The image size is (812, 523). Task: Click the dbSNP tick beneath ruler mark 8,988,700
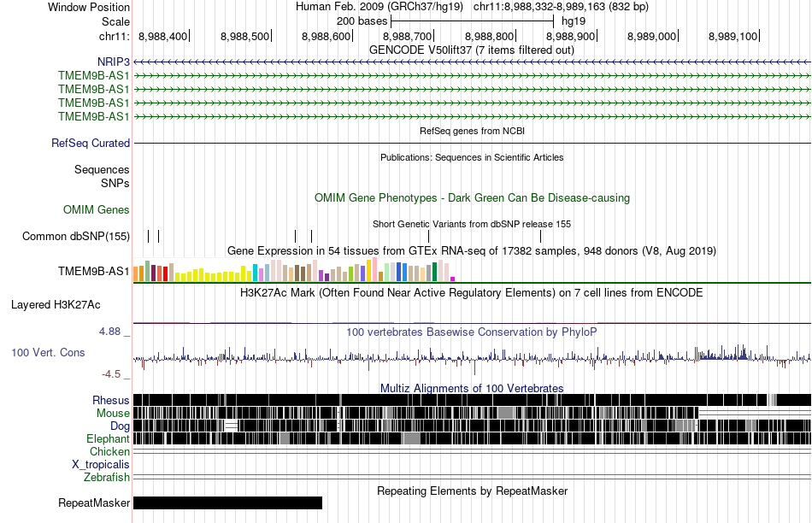point(429,237)
